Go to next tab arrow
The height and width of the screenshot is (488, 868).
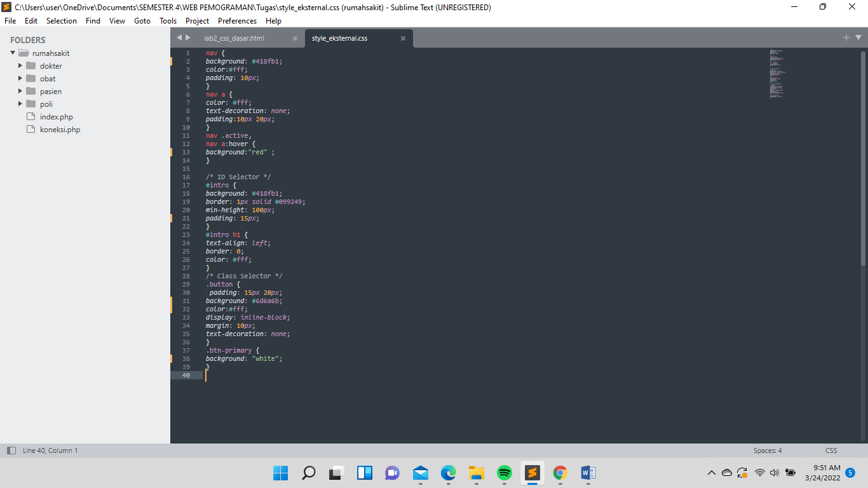(187, 38)
